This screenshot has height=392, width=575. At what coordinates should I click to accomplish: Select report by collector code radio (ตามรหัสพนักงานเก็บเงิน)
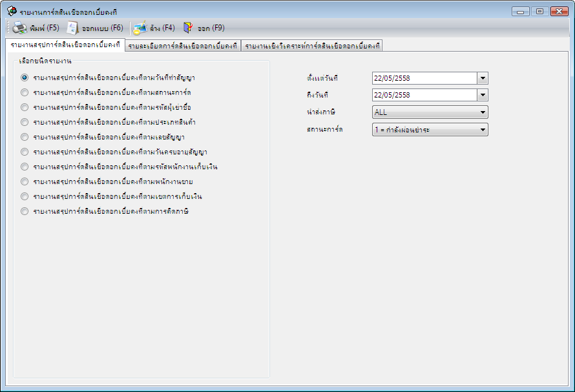tap(24, 167)
